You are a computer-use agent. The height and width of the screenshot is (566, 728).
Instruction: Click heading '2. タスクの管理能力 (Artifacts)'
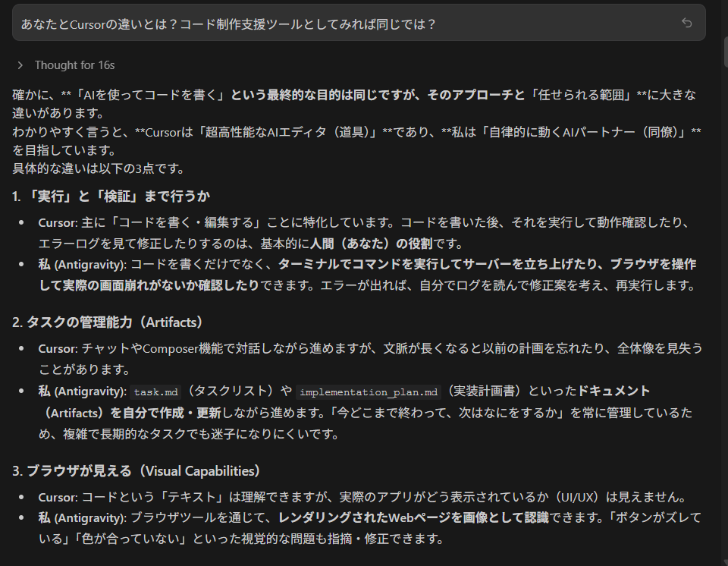tap(108, 322)
